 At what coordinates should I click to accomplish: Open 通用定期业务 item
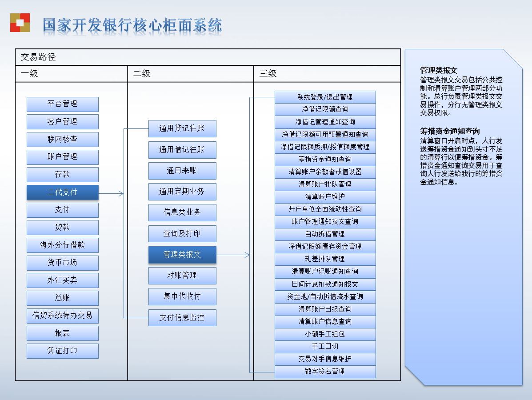[182, 192]
